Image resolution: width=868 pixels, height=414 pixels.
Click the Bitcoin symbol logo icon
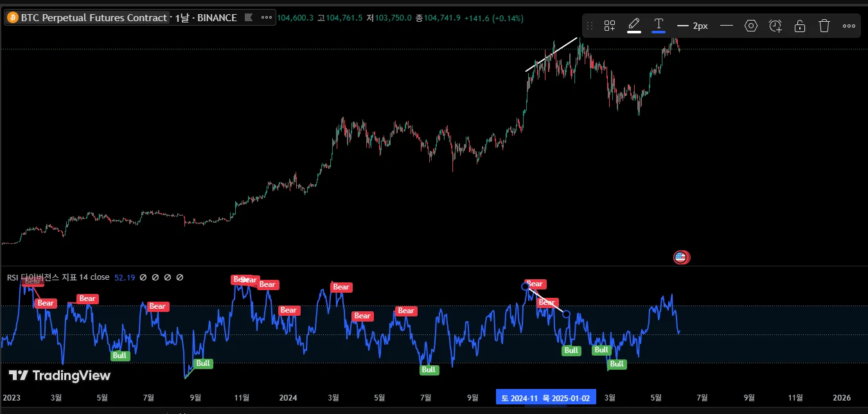pyautogui.click(x=12, y=18)
